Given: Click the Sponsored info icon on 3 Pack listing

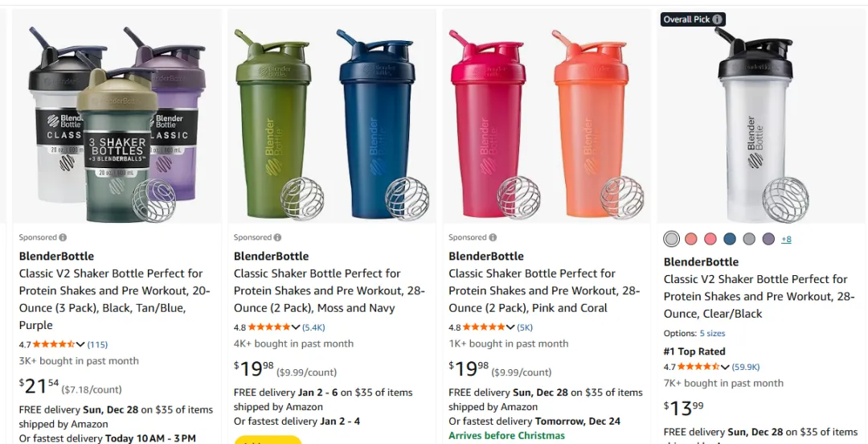Looking at the screenshot, I should 63,238.
